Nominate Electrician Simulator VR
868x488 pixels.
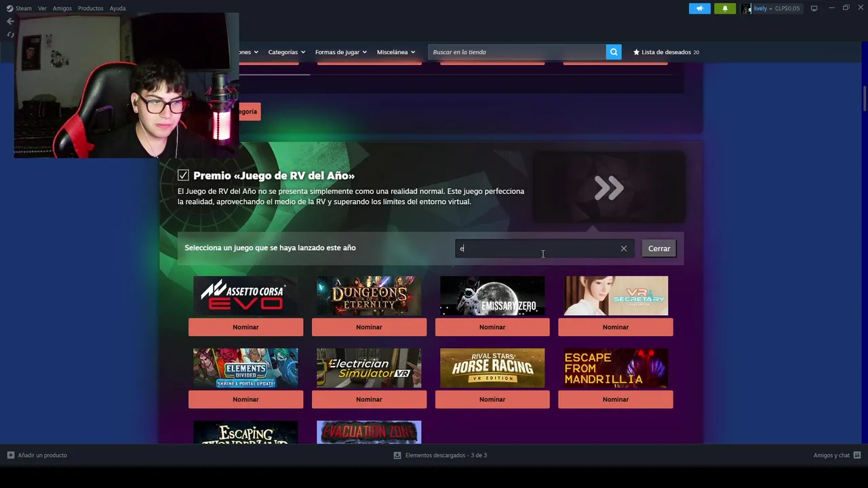click(369, 400)
